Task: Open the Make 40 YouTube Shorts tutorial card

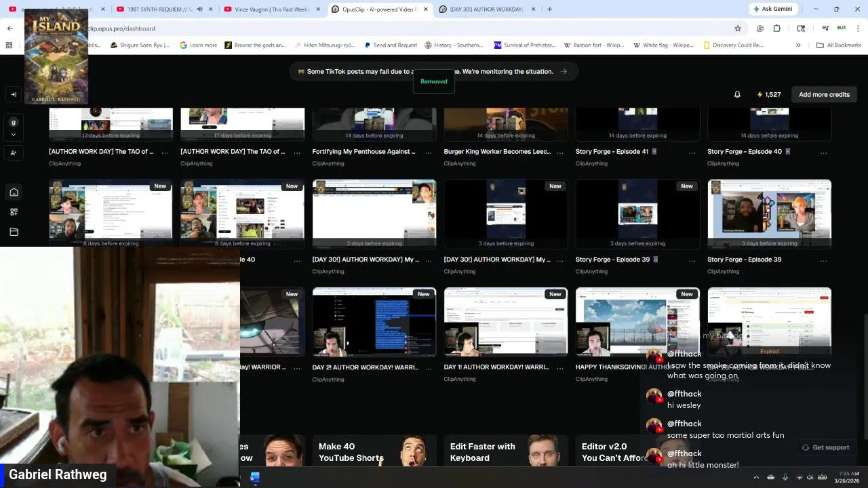Action: pos(374,451)
